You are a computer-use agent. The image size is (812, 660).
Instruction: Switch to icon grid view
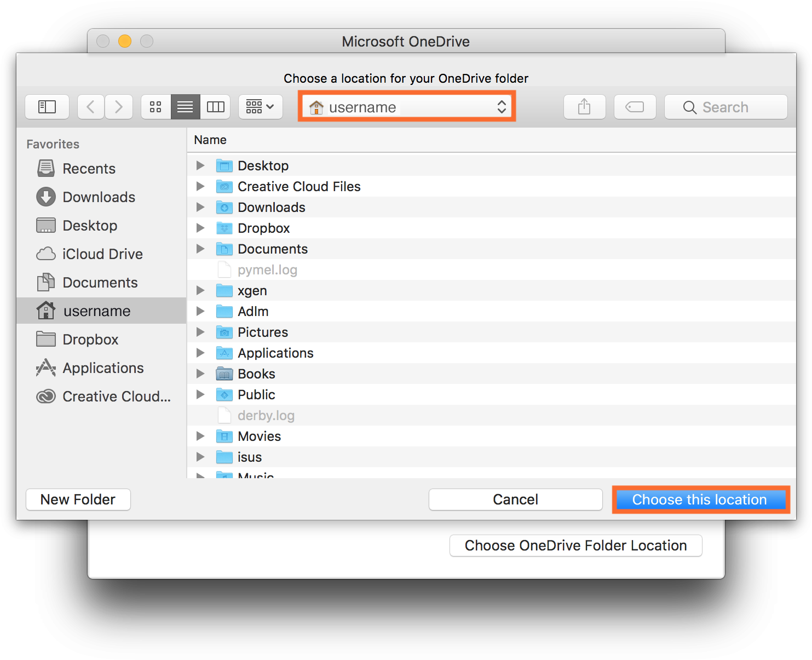[x=156, y=107]
